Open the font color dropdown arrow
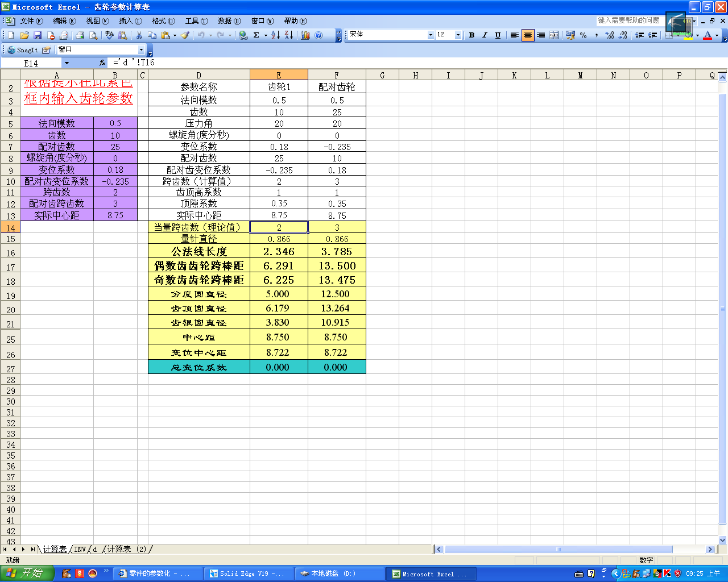 pos(716,35)
